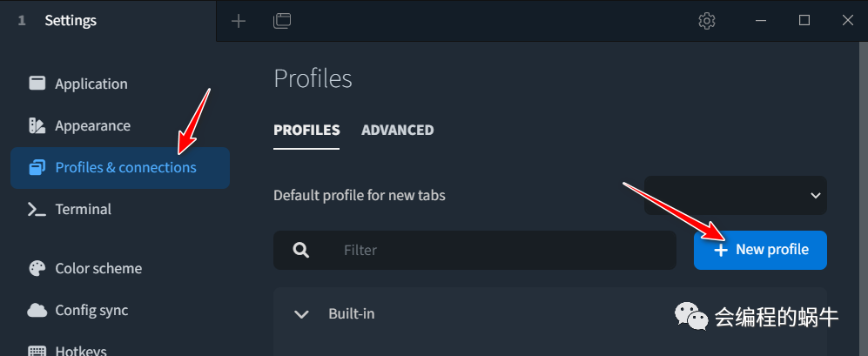
Task: Click the Application sidebar icon
Action: click(37, 84)
